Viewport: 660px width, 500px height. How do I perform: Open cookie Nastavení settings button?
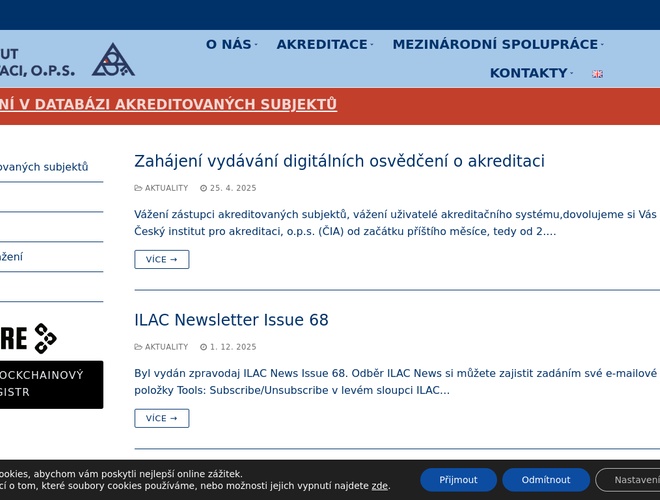[x=630, y=480]
